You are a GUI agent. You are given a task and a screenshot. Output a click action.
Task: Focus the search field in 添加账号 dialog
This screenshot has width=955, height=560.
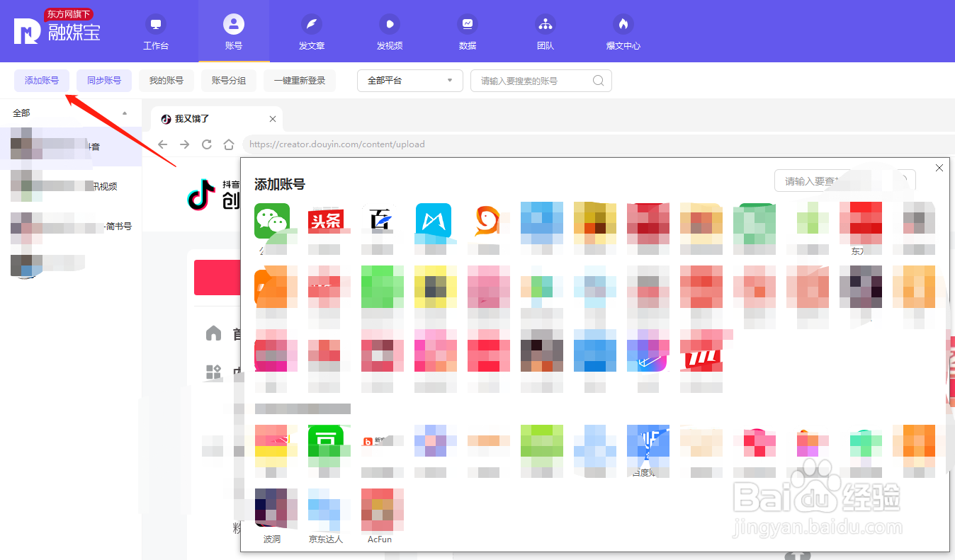pyautogui.click(x=844, y=181)
